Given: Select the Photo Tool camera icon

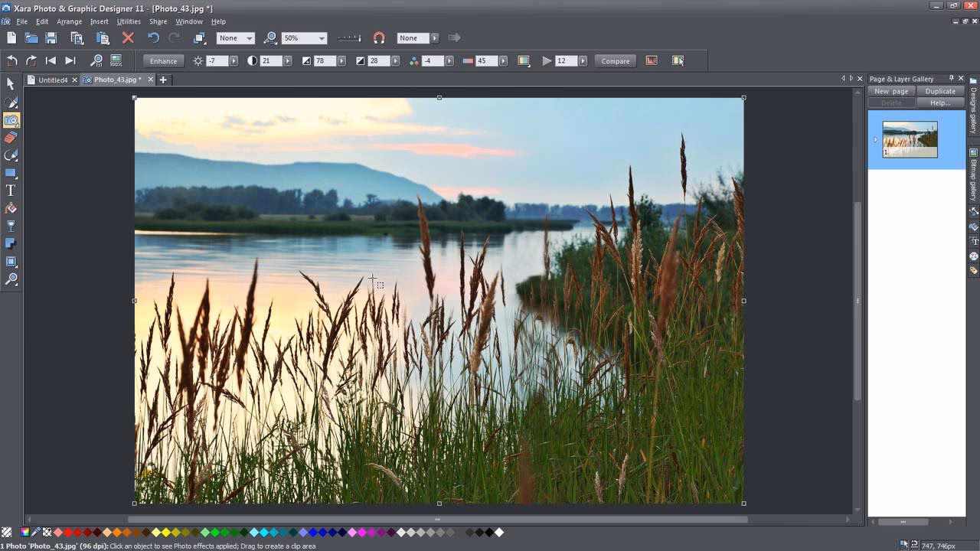Looking at the screenshot, I should coord(11,119).
